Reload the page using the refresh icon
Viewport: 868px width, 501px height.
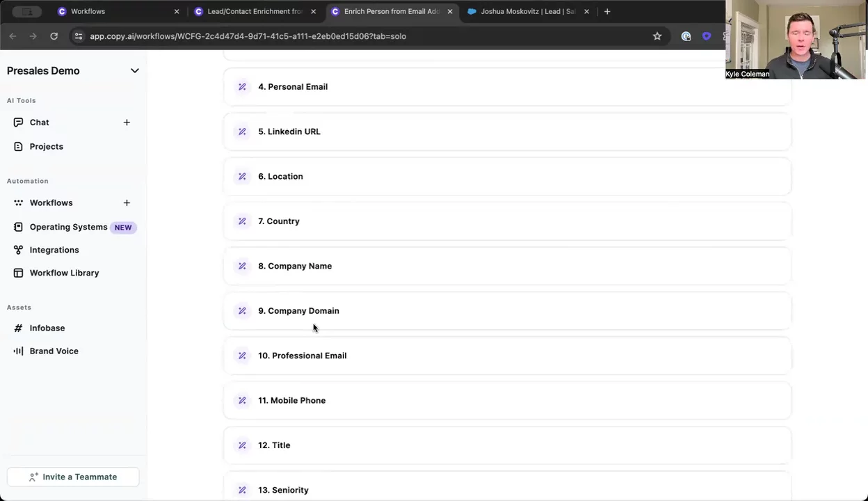(x=54, y=36)
